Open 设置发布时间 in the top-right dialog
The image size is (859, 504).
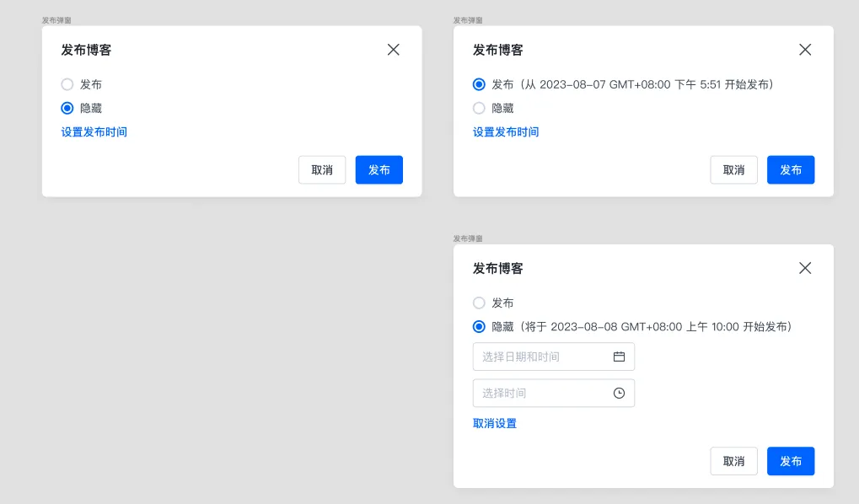[x=506, y=132]
